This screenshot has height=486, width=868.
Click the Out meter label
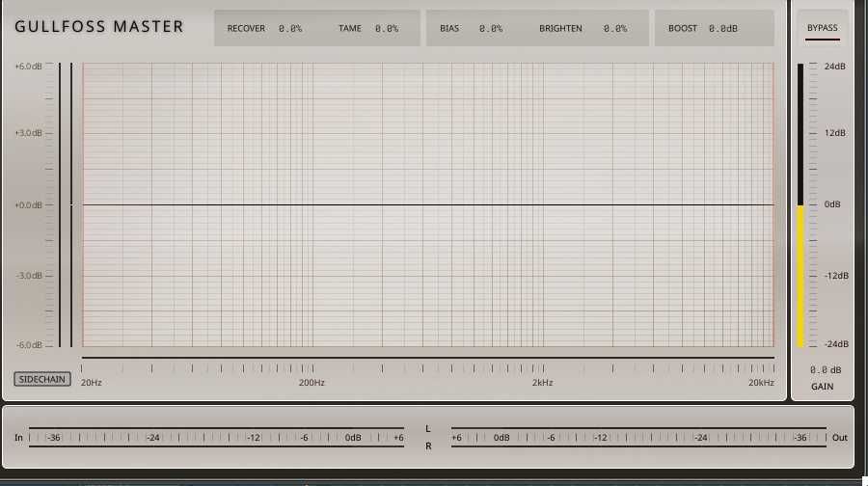pos(840,437)
